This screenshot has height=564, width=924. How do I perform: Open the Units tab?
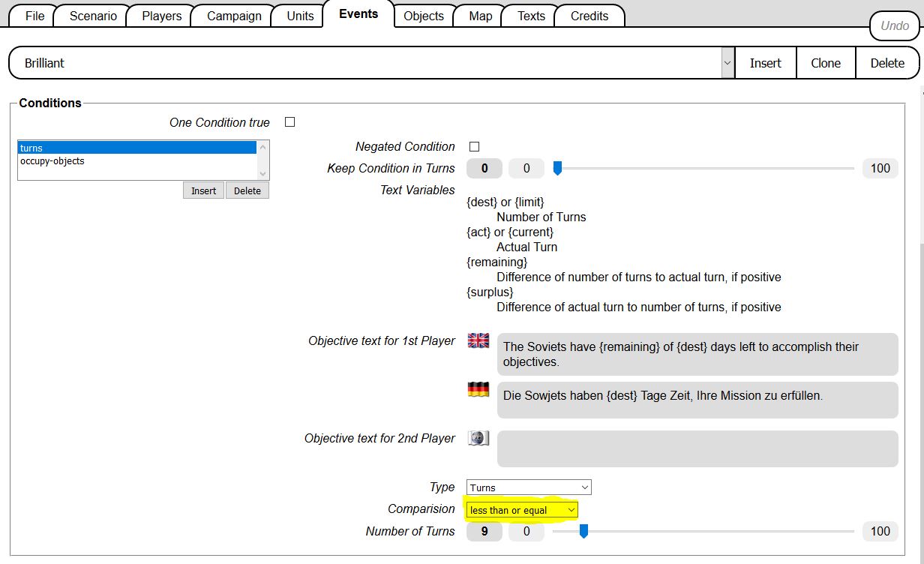pos(300,16)
